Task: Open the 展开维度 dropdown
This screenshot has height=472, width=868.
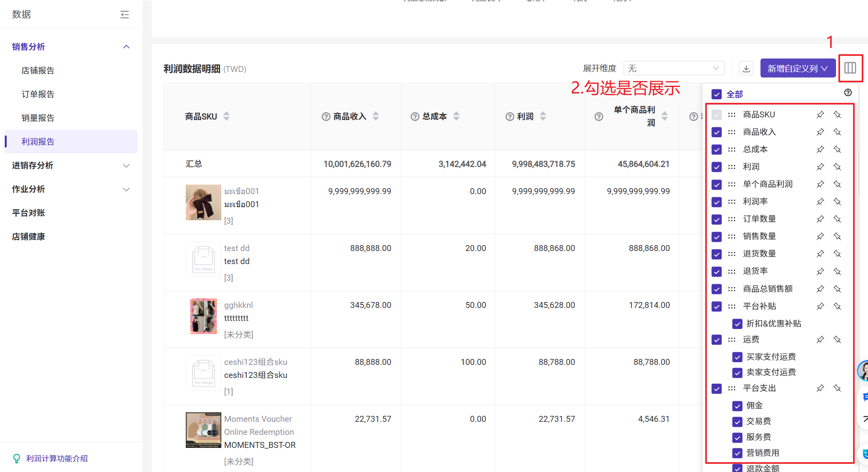Action: coord(674,68)
